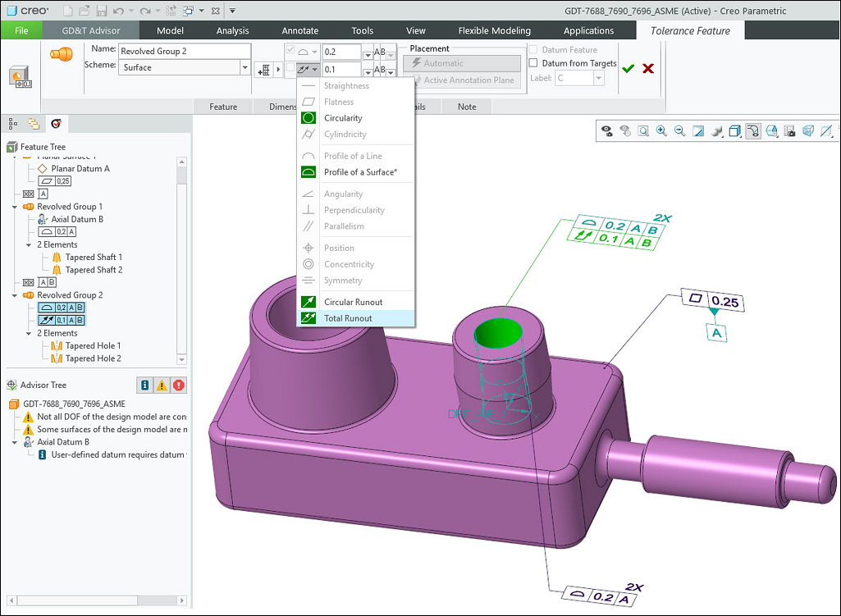Screen dimensions: 841x616
Task: Open the tolerance value dropdown next to 0.2
Action: 368,54
